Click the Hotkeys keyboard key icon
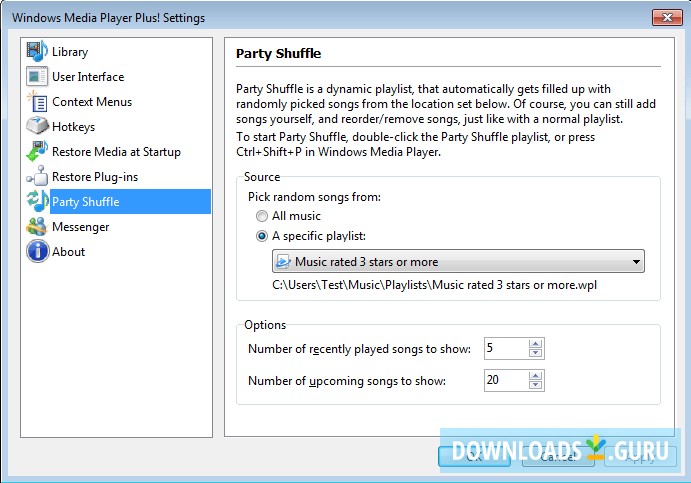The width and height of the screenshot is (691, 483). click(37, 126)
